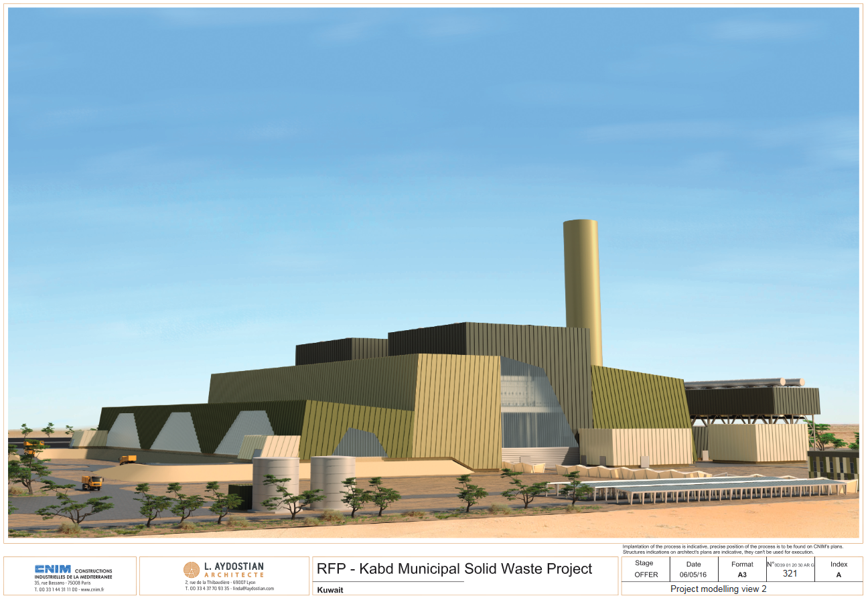Image resolution: width=868 pixels, height=600 pixels.
Task: Select the right cylindrical storage tank
Action: click(333, 481)
